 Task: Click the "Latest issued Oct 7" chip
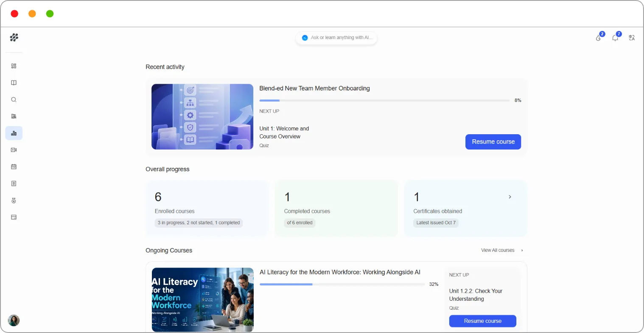[436, 223]
